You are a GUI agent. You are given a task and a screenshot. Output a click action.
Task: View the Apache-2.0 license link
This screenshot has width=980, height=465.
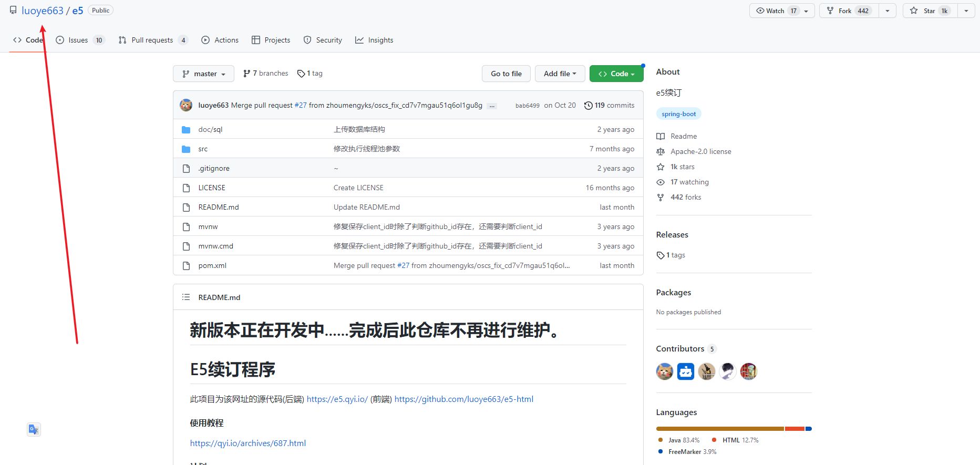click(x=694, y=151)
